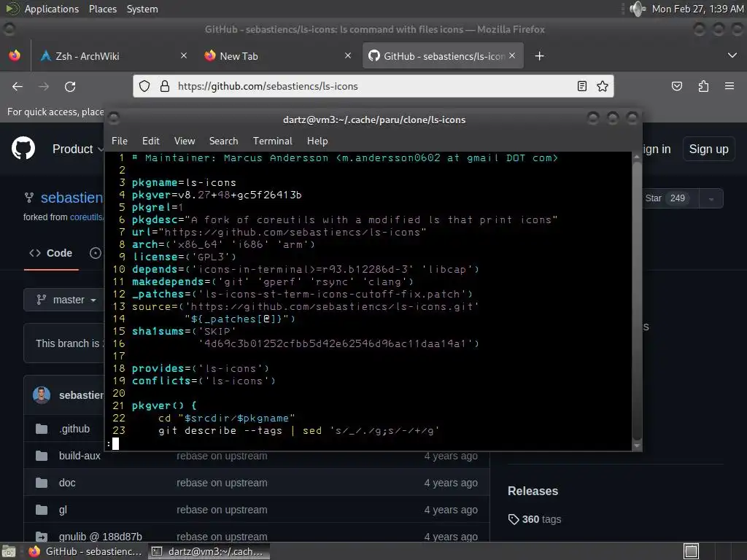Click the clock in the top panel

[697, 9]
